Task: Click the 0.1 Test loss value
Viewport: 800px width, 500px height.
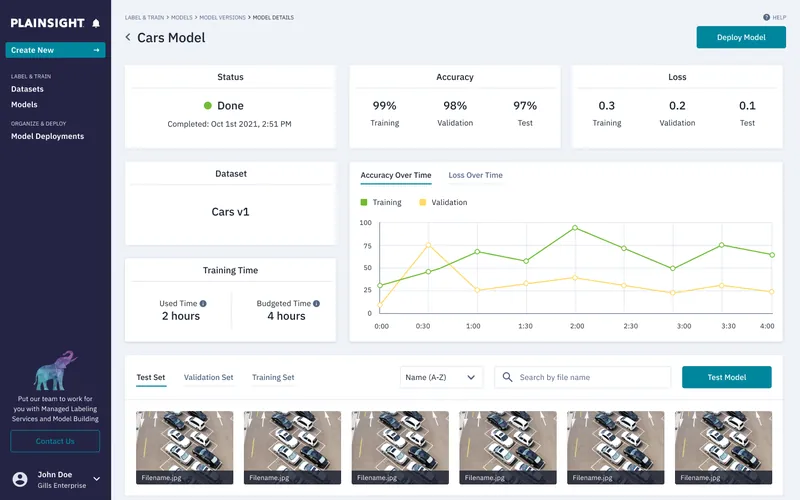Action: [747, 106]
